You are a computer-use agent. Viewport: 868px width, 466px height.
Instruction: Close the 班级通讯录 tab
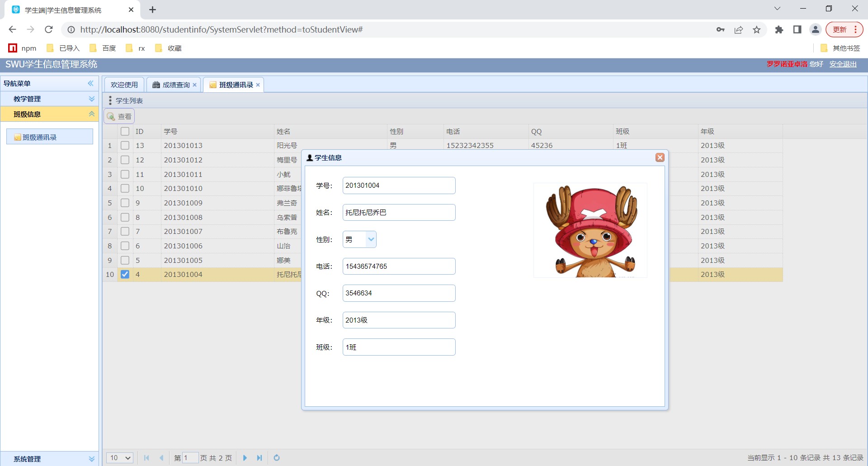click(x=258, y=85)
